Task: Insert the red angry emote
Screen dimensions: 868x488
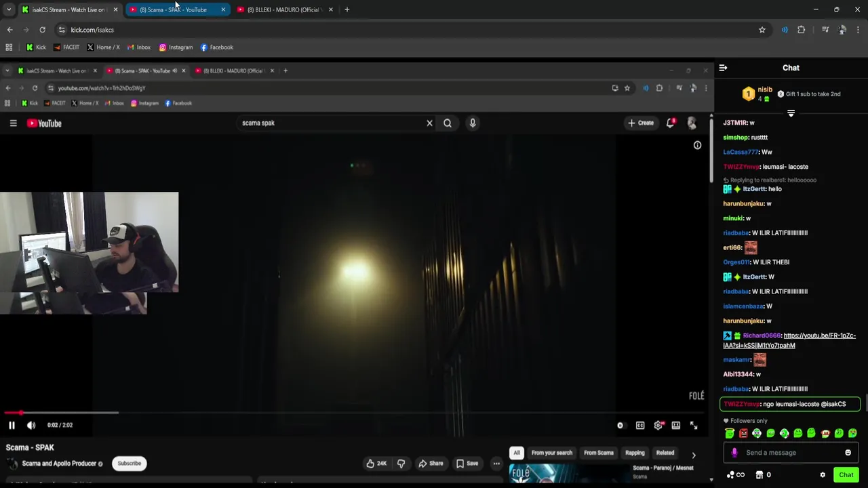Action: [743, 433]
